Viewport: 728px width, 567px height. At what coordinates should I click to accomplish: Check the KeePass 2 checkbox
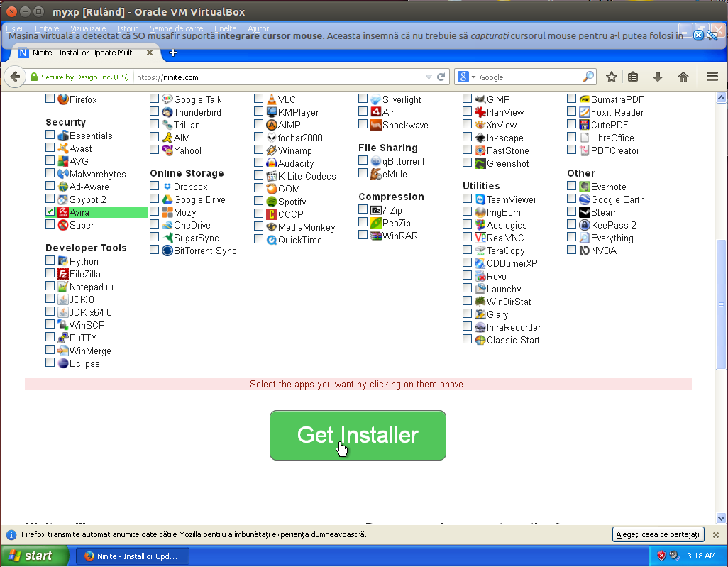point(571,224)
